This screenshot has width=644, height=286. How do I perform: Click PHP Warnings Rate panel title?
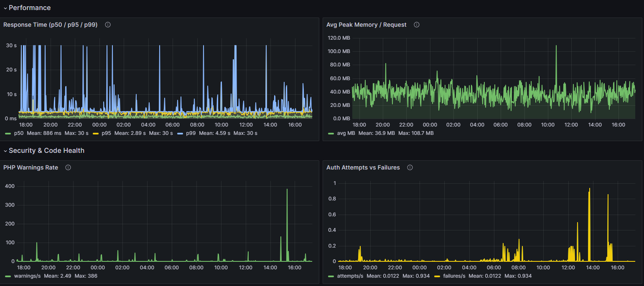tap(31, 167)
